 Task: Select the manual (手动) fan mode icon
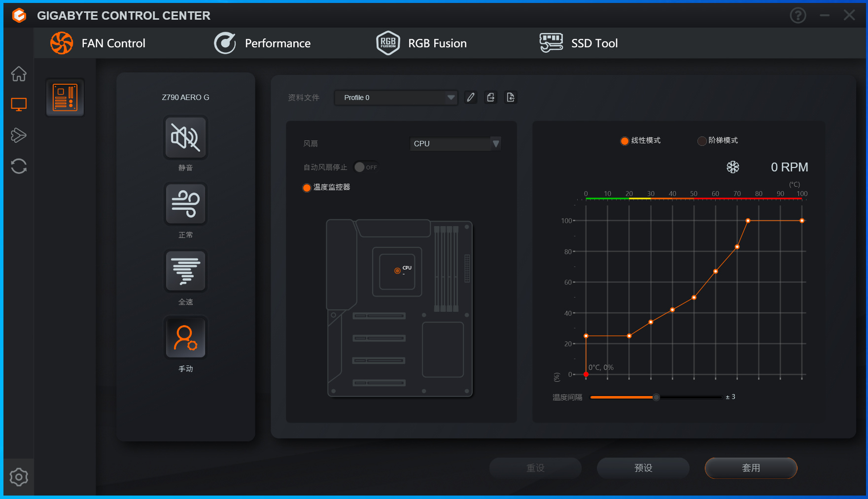pyautogui.click(x=185, y=338)
